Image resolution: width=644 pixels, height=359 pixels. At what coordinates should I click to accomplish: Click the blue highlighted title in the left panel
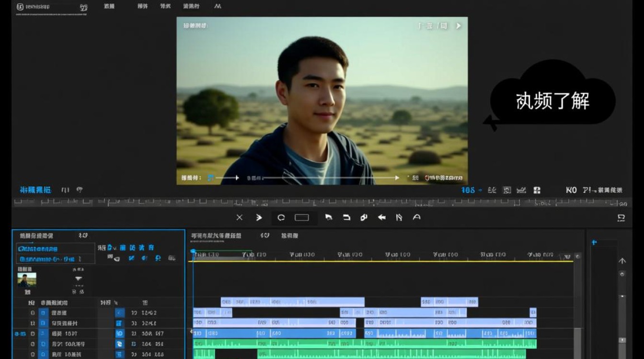click(x=37, y=249)
